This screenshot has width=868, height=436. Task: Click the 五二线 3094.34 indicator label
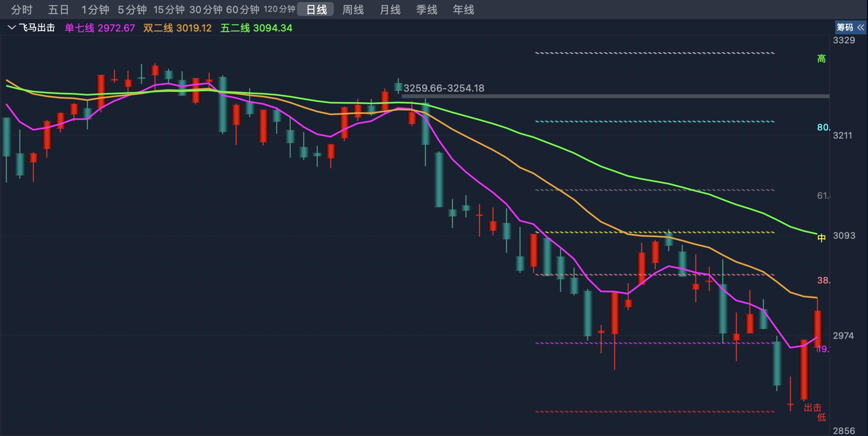click(x=256, y=28)
